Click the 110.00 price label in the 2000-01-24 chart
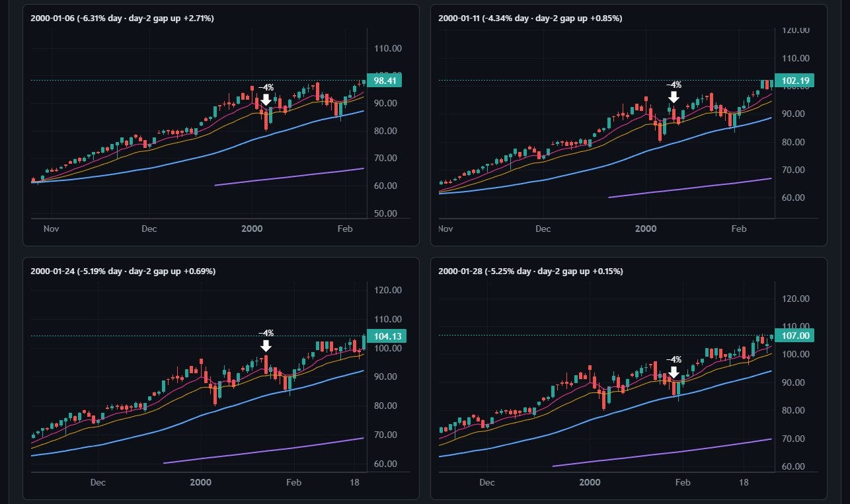 coord(387,318)
